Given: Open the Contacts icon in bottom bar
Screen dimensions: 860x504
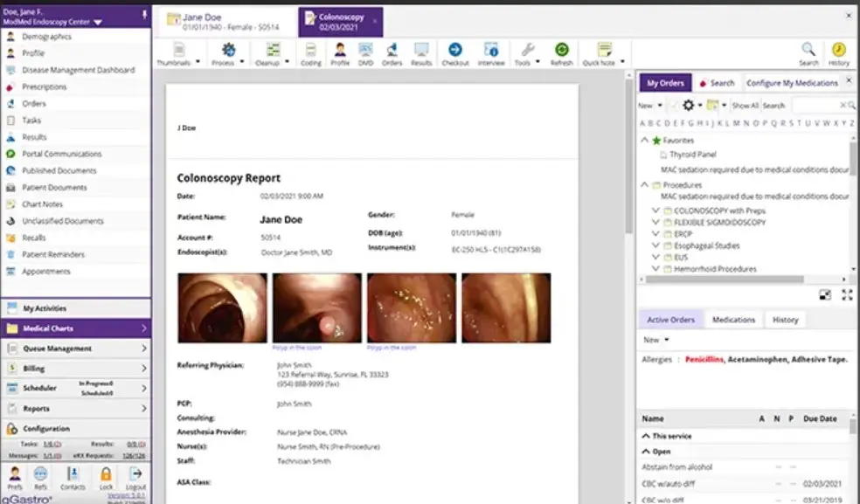Looking at the screenshot, I should point(73,477).
